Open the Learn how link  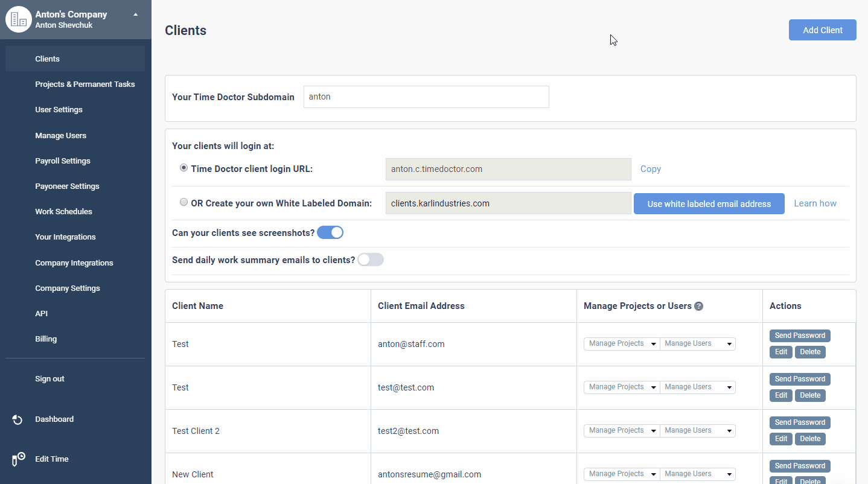tap(815, 203)
